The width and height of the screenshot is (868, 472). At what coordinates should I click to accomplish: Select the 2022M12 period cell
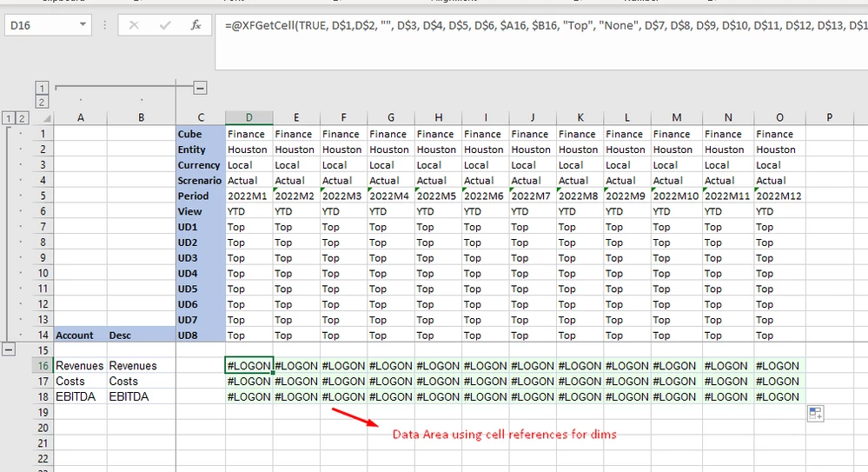coord(779,196)
